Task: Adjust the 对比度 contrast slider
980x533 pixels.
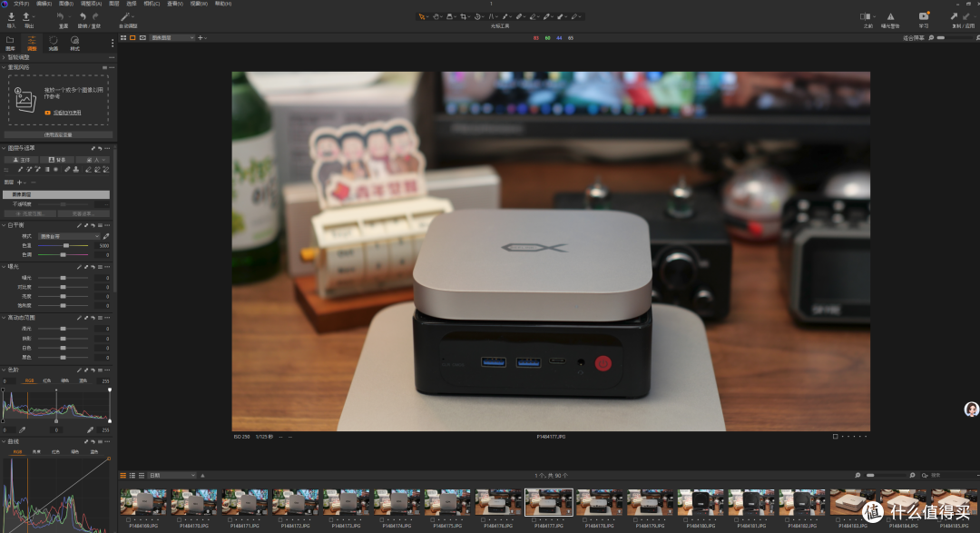Action: (64, 287)
